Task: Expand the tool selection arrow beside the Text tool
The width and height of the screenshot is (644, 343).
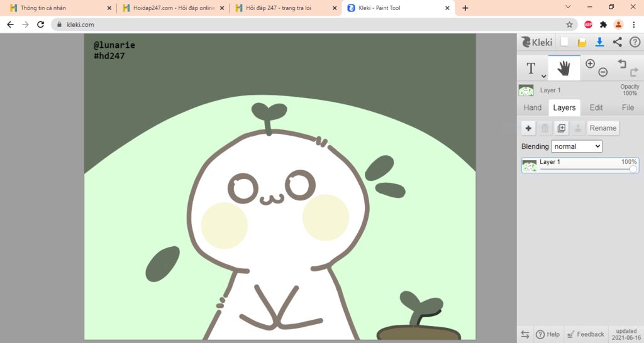Action: coord(543,76)
